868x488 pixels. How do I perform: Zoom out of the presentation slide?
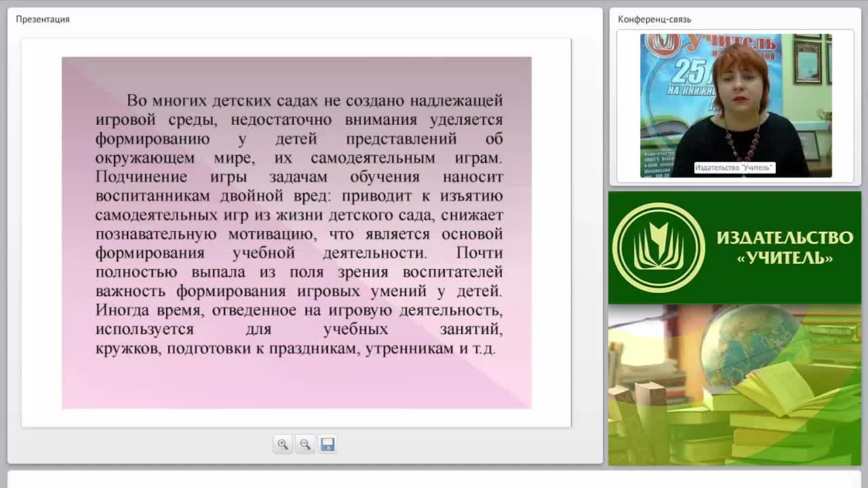305,444
